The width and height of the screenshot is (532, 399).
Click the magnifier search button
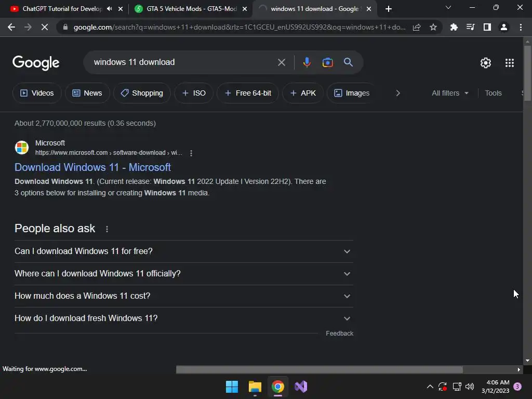point(348,62)
